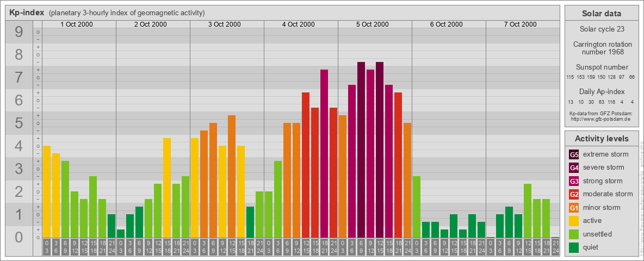Click sunspot number value 115
The height and width of the screenshot is (261, 644).
[570, 77]
